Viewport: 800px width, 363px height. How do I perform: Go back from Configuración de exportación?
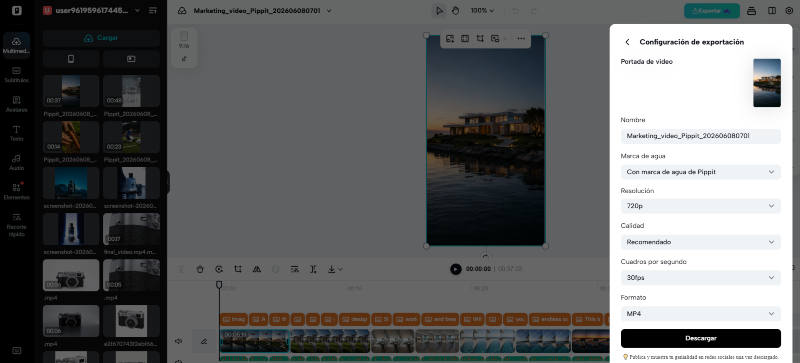[x=628, y=42]
